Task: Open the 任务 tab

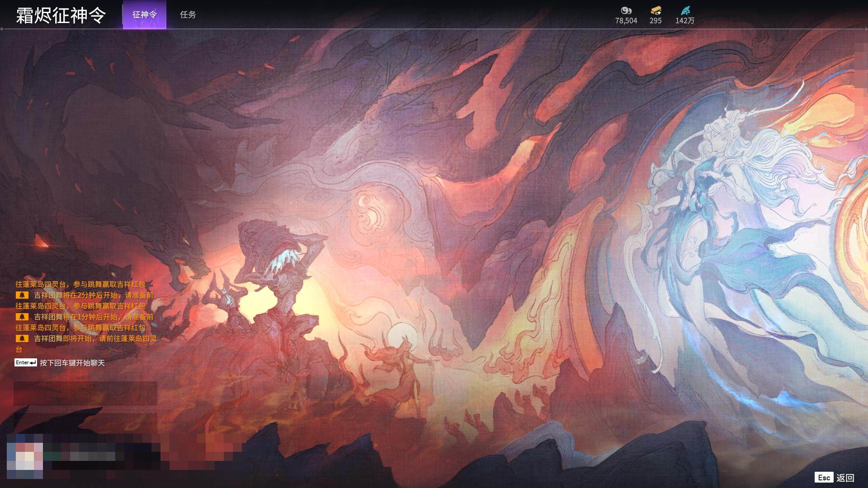Action: point(188,15)
